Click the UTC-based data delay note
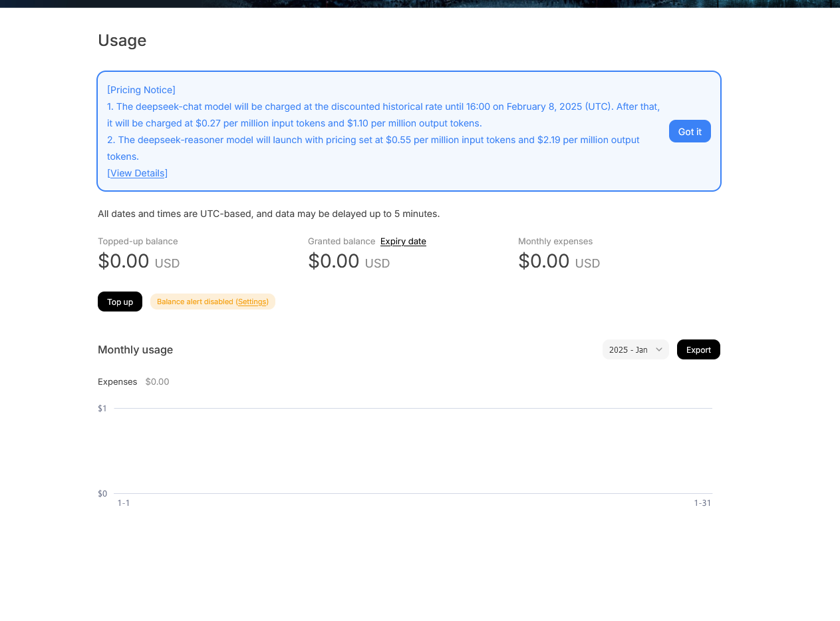Image resolution: width=840 pixels, height=621 pixels. pyautogui.click(x=269, y=214)
